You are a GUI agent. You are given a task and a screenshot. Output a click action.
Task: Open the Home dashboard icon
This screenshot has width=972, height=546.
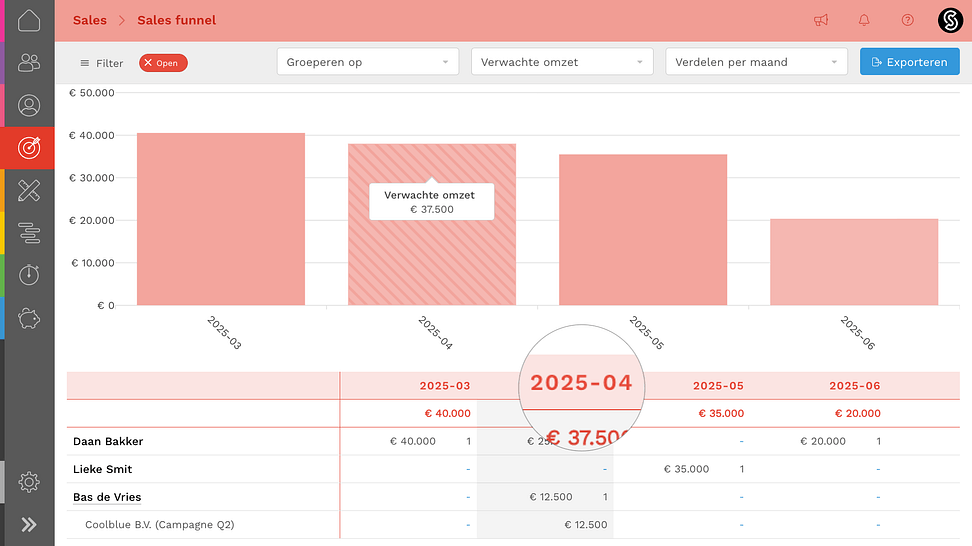pyautogui.click(x=29, y=20)
